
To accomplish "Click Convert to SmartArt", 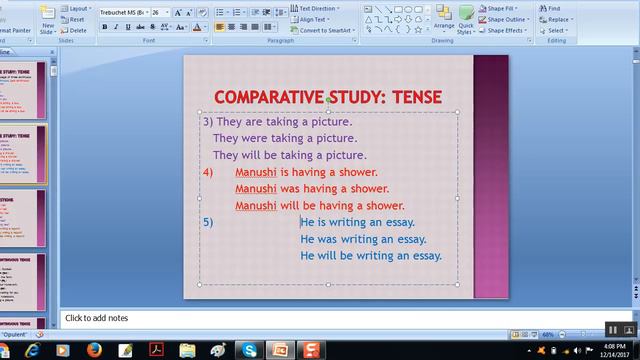I will click(x=322, y=30).
